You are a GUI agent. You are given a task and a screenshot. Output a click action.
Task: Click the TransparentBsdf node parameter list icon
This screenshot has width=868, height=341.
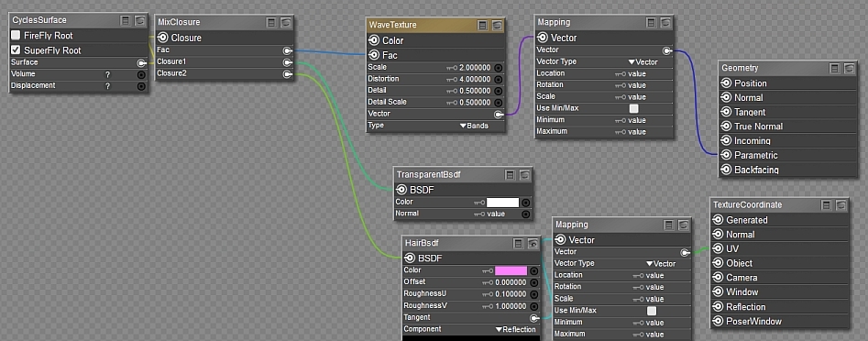[x=510, y=175]
